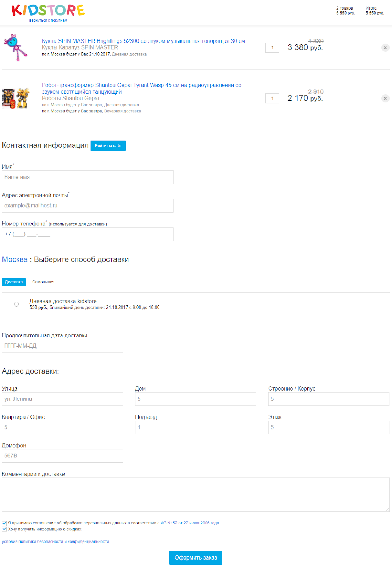This screenshot has height=567, width=392.
Task: Edit quantity field for the Shantou Gepai robot
Action: 272,98
